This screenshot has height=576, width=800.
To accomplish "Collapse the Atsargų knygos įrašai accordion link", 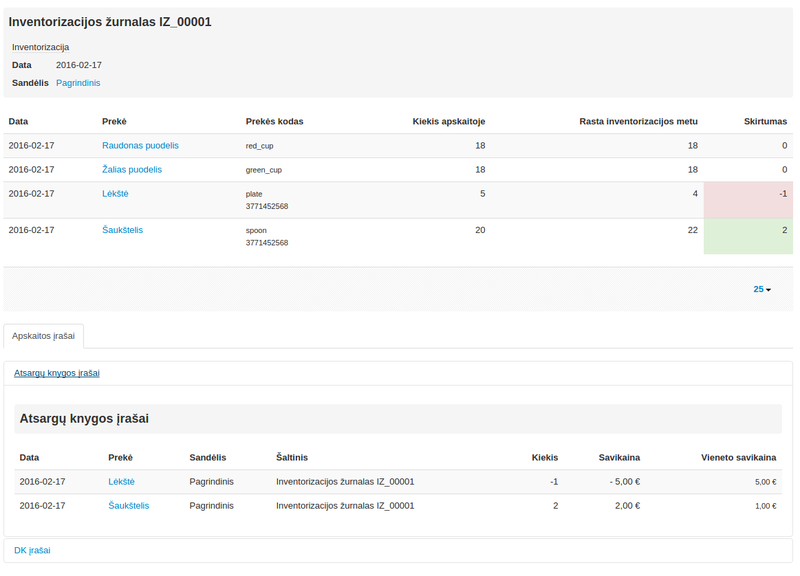I will [x=57, y=373].
